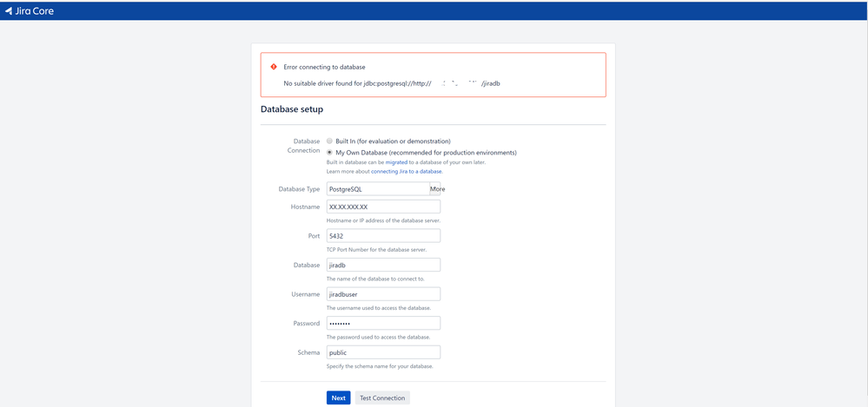Click the More button beside Database Type
This screenshot has width=868, height=407.
click(x=437, y=188)
